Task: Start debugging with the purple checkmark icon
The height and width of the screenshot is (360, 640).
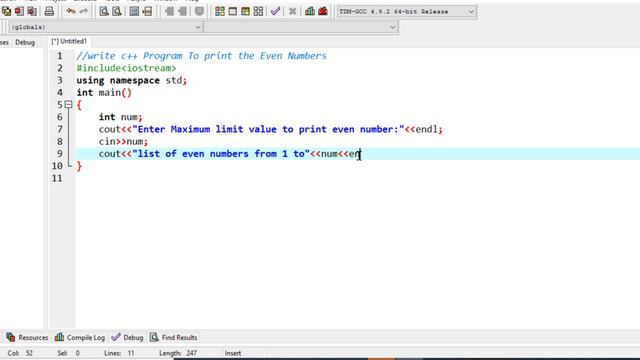Action: click(276, 11)
